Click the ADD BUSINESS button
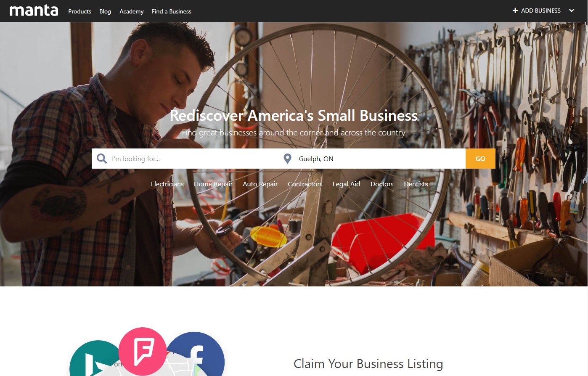The height and width of the screenshot is (376, 588). coord(537,11)
